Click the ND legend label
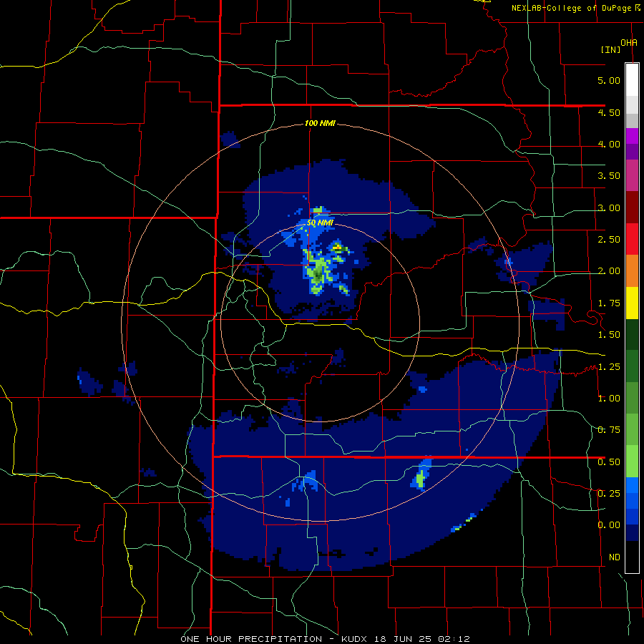644x644 pixels. (x=615, y=557)
